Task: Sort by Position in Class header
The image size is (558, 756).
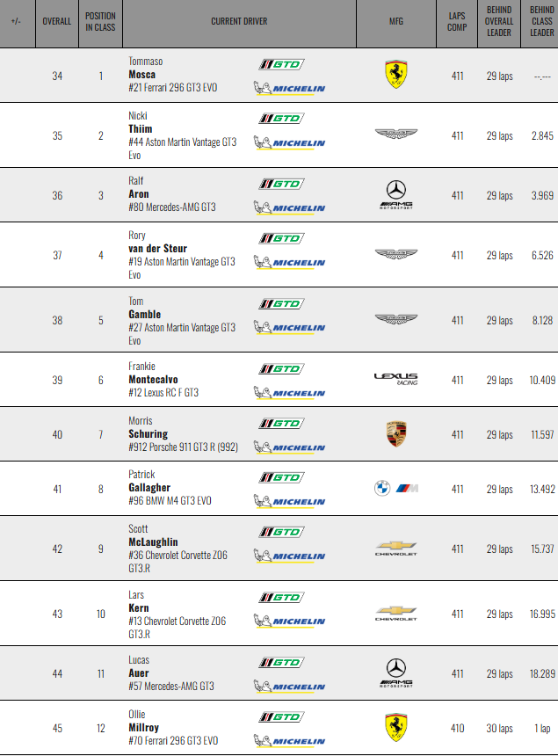Action: [100, 21]
